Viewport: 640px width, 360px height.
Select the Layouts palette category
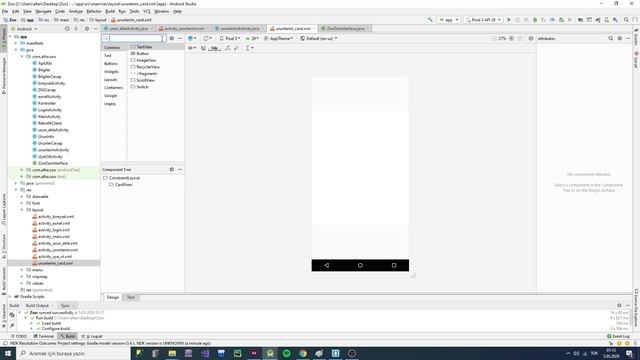click(111, 80)
